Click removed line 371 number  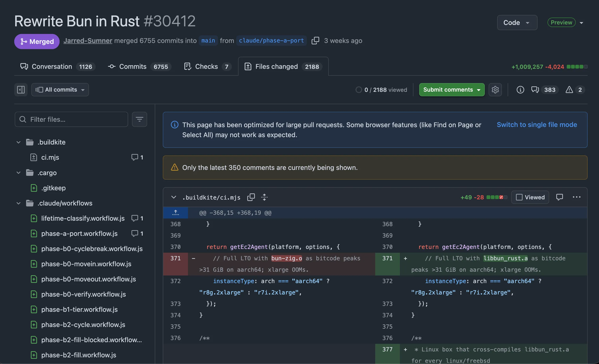click(x=176, y=258)
